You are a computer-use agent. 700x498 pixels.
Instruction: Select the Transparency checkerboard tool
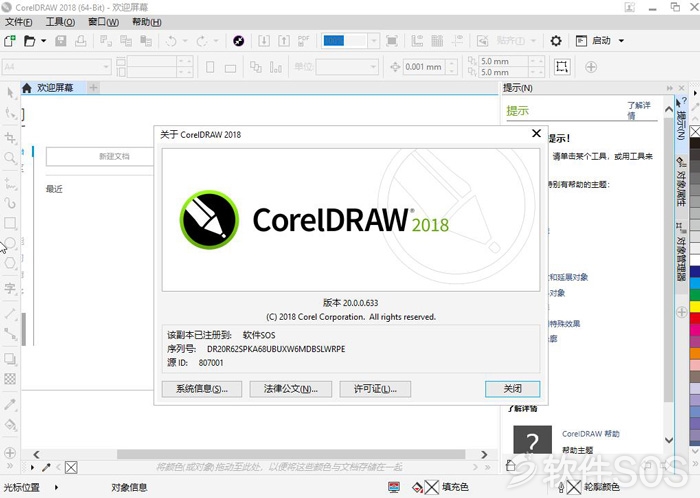tap(10, 379)
